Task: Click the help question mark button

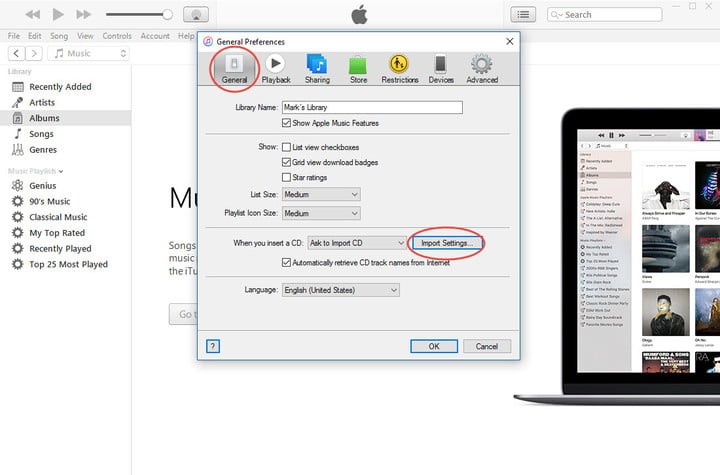Action: pos(213,346)
